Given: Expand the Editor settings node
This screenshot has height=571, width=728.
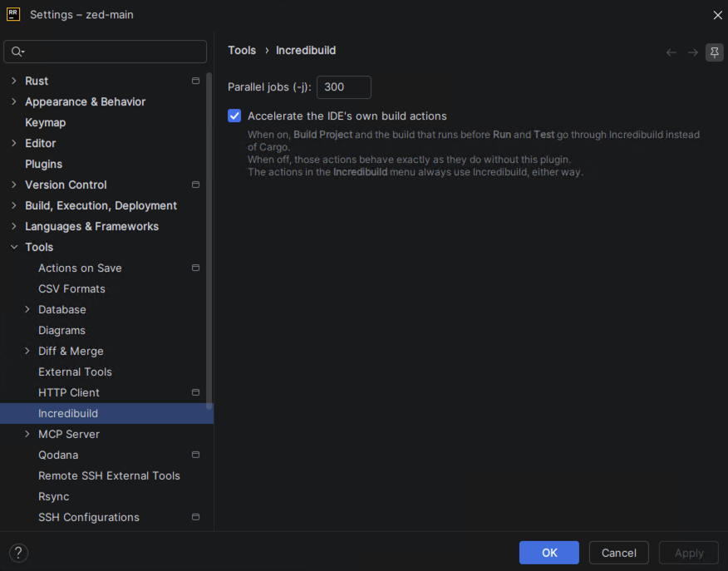Looking at the screenshot, I should pos(14,143).
